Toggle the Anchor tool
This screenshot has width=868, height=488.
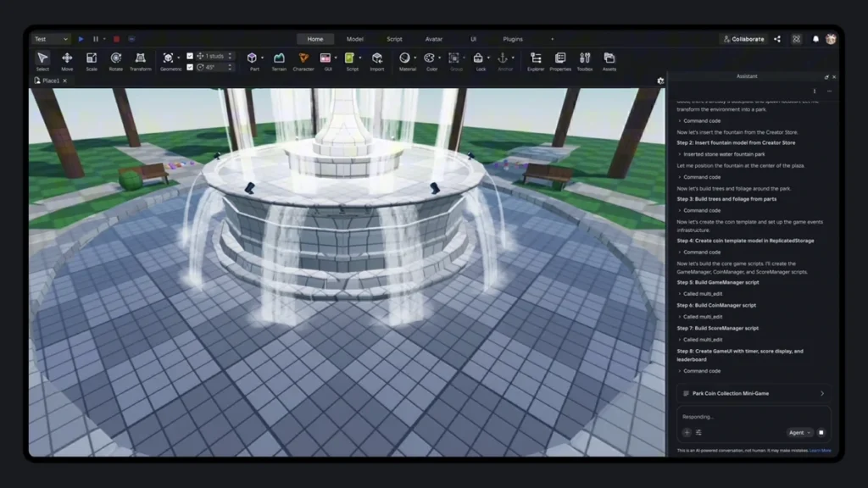pos(505,58)
